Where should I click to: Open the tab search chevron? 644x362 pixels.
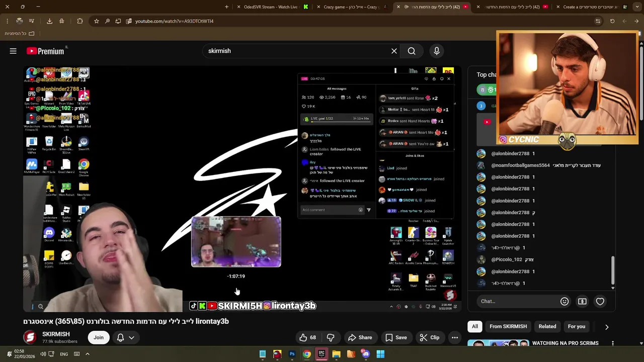636,7
